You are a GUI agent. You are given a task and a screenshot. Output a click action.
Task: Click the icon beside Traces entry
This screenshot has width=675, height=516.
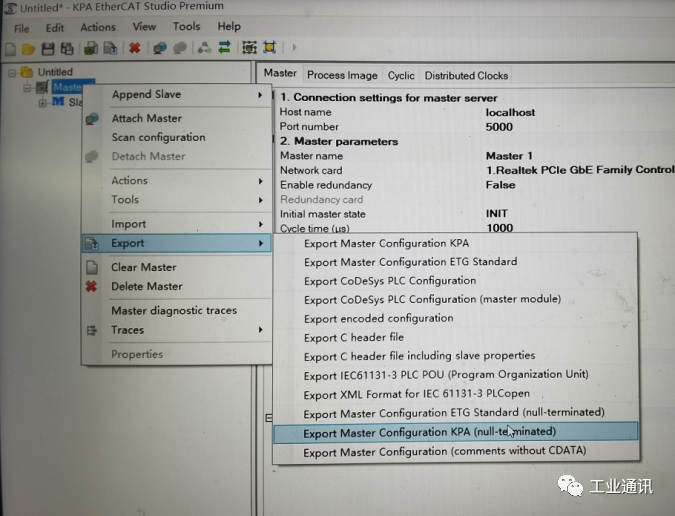coord(92,331)
